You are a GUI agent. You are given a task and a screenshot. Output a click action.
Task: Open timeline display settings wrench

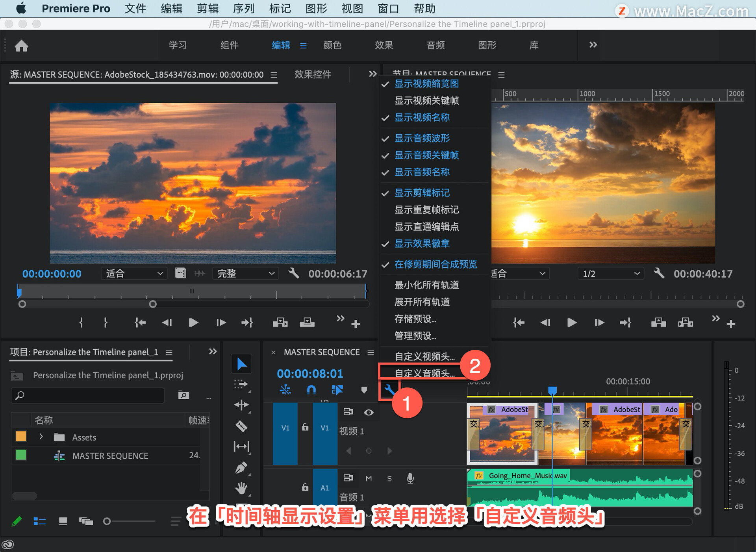pos(389,390)
